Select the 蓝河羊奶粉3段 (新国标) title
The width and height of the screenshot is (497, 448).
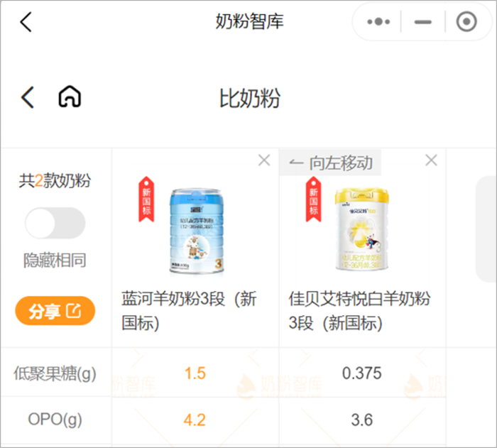[x=190, y=311]
